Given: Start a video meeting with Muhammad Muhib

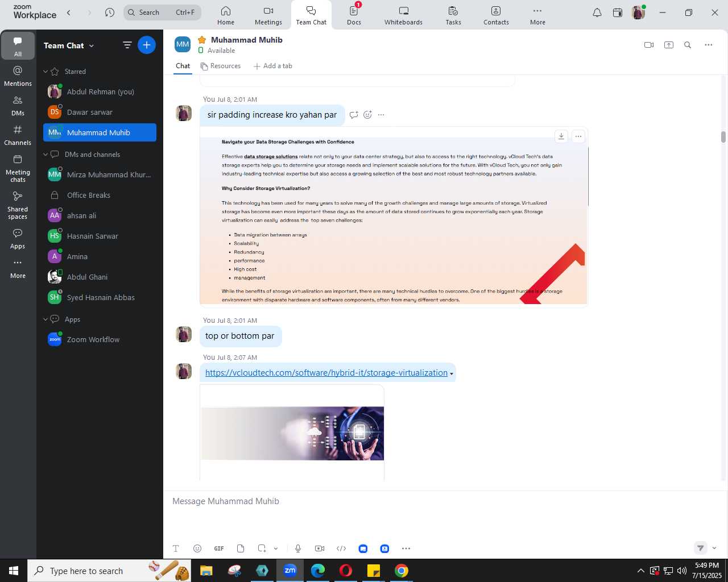Looking at the screenshot, I should coord(649,45).
